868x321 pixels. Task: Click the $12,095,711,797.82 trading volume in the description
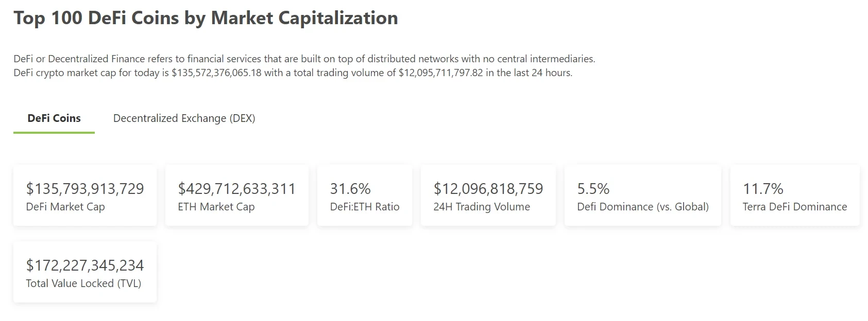click(x=441, y=73)
